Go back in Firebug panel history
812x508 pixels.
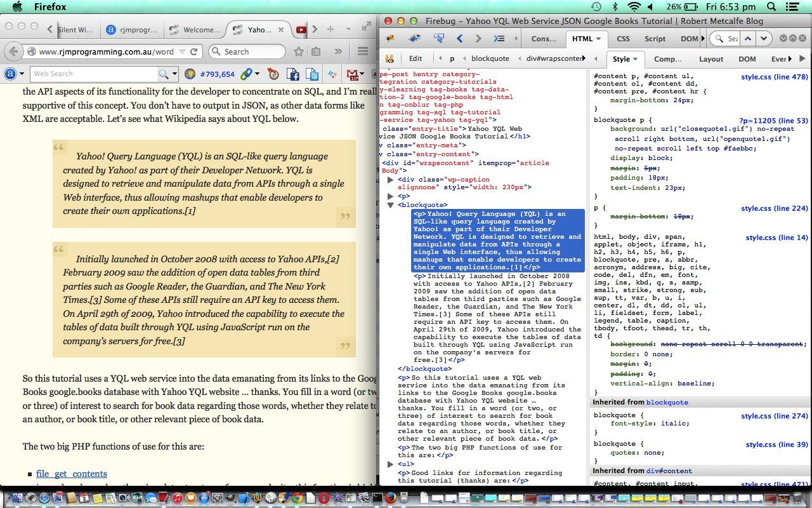[x=460, y=39]
